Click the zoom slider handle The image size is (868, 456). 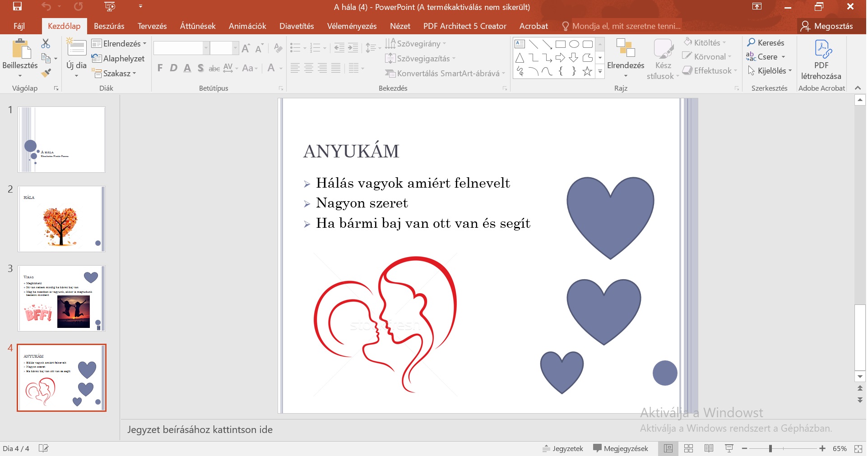[770, 448]
